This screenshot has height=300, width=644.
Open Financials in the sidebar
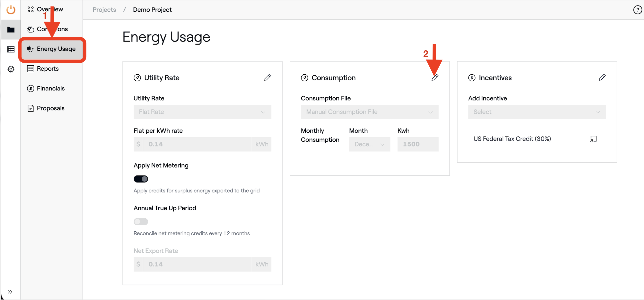50,88
